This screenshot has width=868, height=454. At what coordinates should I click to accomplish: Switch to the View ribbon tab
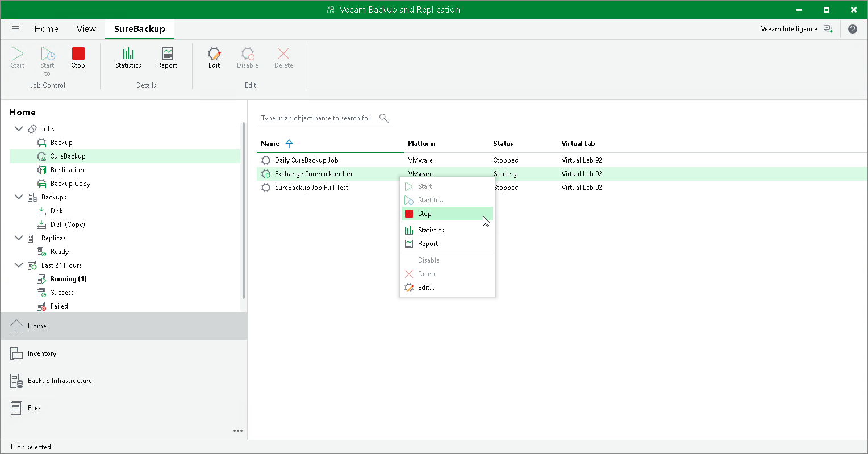86,29
